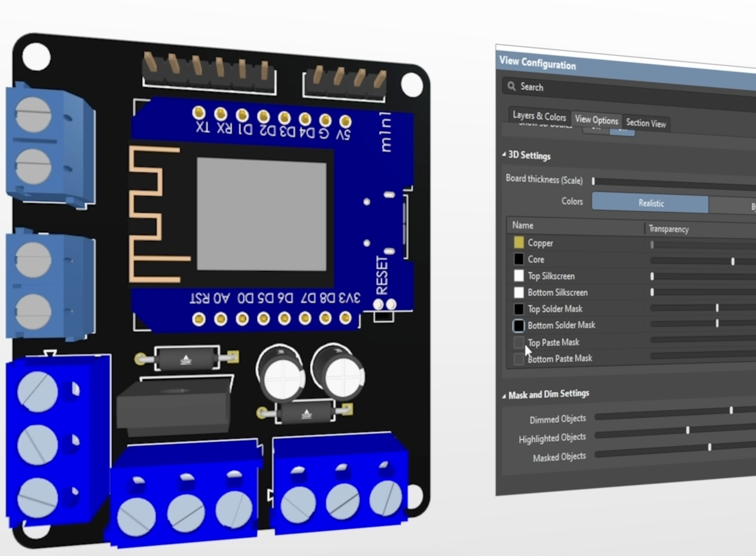This screenshot has height=556, width=756.
Task: Select the Bottom Solder Mask color swatch
Action: tap(519, 325)
